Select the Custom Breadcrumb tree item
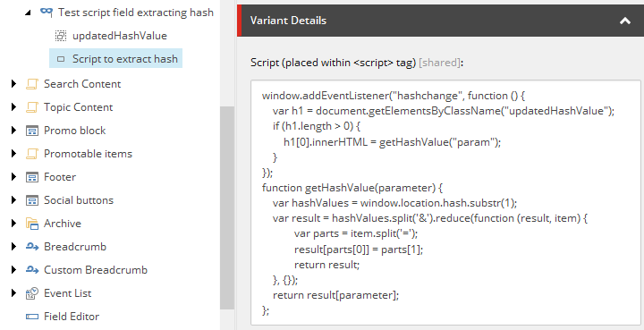 (x=96, y=270)
